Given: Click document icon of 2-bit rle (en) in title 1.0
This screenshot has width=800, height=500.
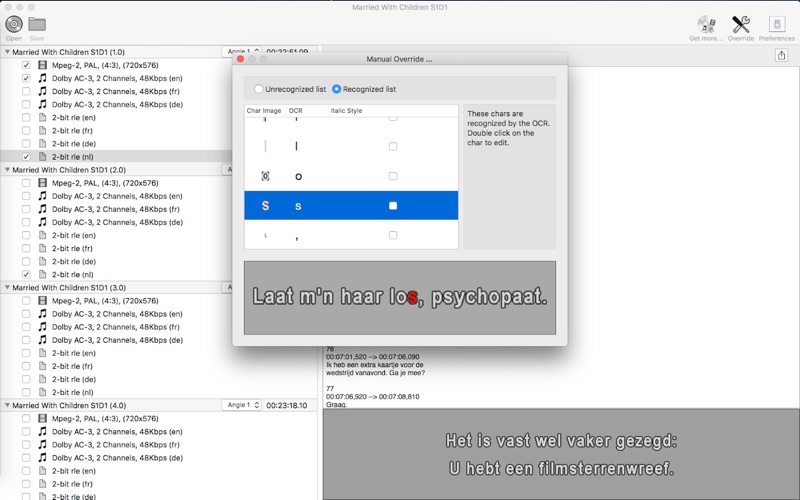Looking at the screenshot, I should (x=43, y=117).
